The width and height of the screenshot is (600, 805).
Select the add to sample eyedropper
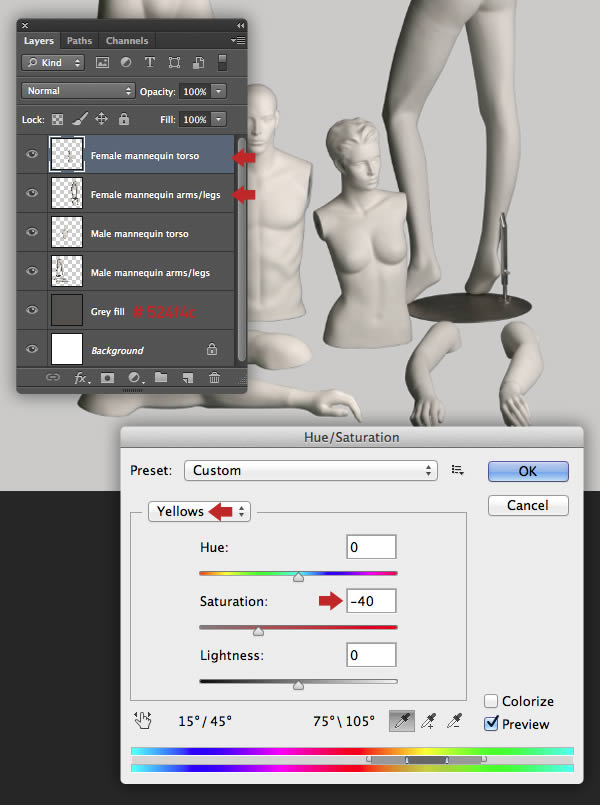tap(428, 721)
